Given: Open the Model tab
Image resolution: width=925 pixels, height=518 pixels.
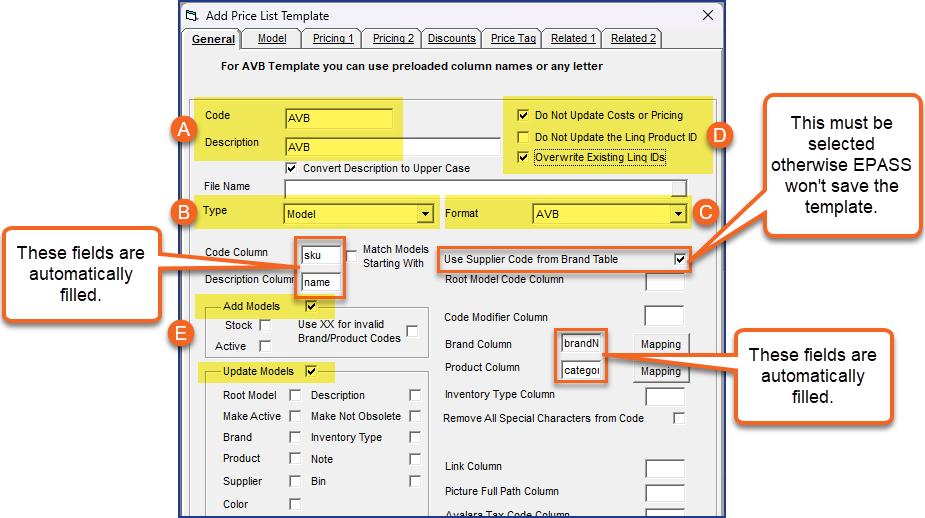Looking at the screenshot, I should [272, 38].
